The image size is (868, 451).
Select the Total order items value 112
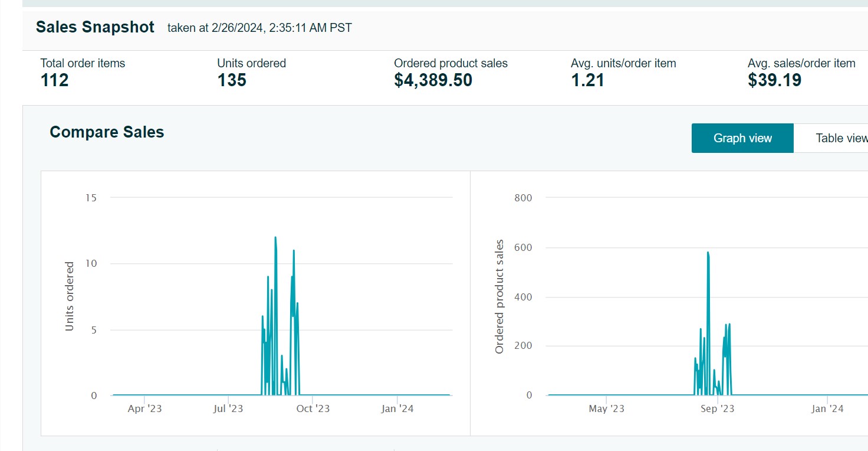click(x=55, y=80)
